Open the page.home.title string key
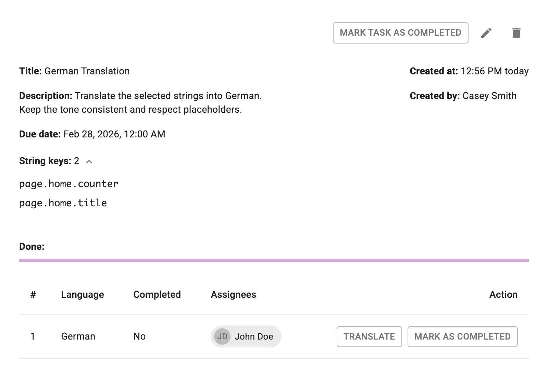 click(x=63, y=203)
